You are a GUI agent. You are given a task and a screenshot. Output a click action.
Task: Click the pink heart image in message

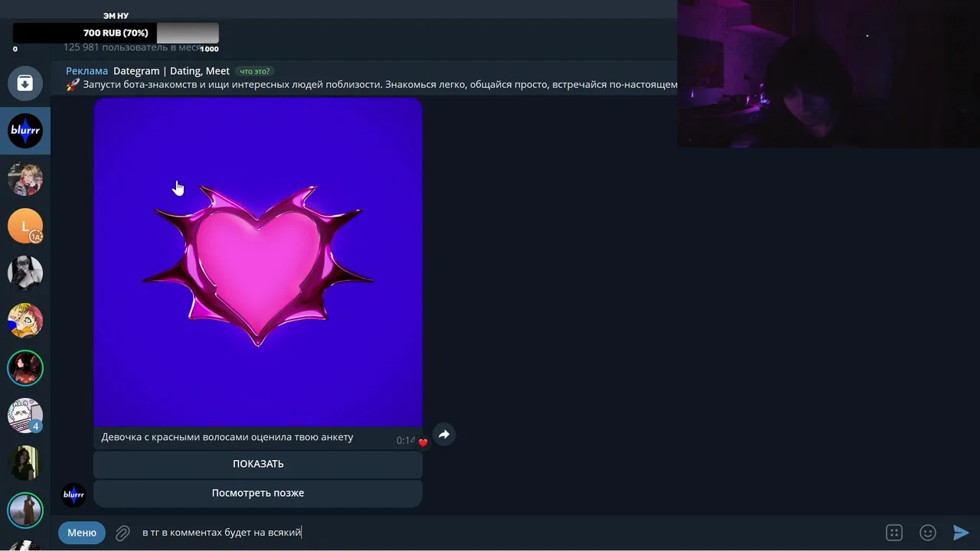258,262
